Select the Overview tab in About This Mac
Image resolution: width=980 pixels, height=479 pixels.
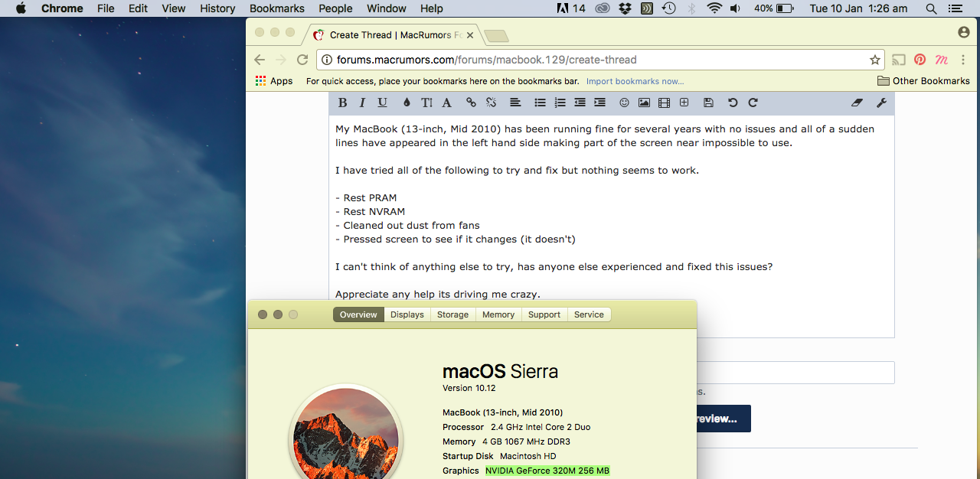pyautogui.click(x=358, y=314)
